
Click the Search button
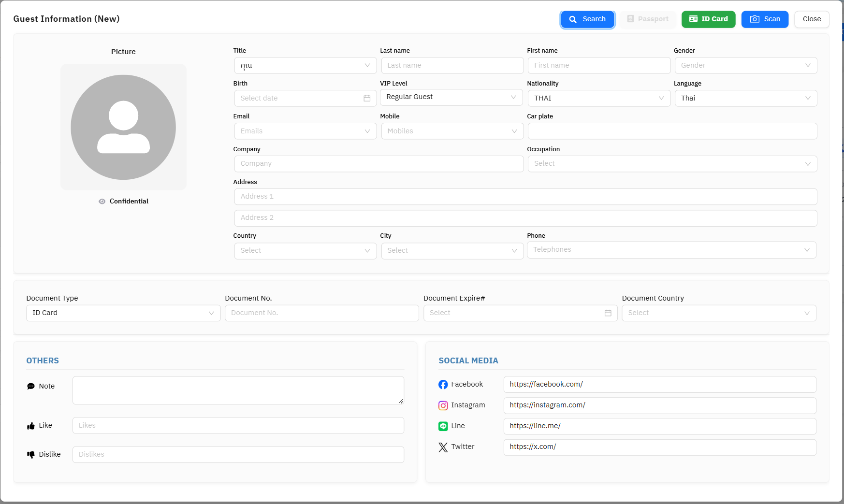587,19
